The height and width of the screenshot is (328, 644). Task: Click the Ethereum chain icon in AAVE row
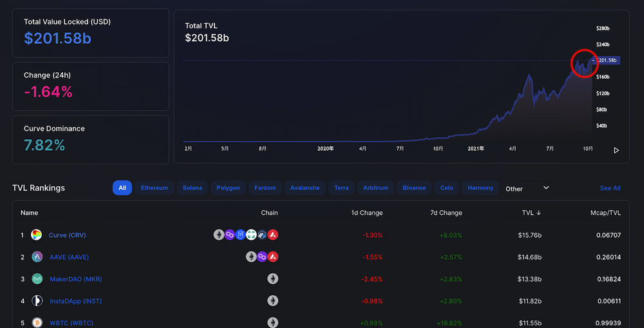click(x=251, y=257)
